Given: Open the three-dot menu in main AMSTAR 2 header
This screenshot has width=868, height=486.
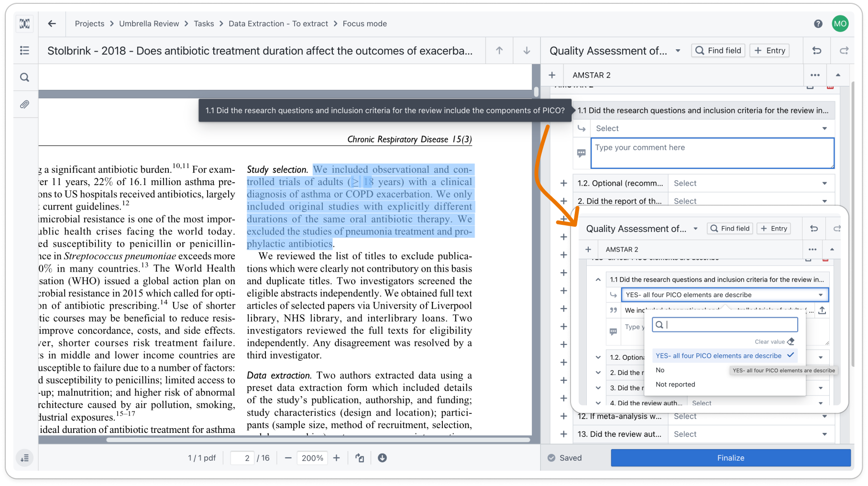Looking at the screenshot, I should (815, 75).
